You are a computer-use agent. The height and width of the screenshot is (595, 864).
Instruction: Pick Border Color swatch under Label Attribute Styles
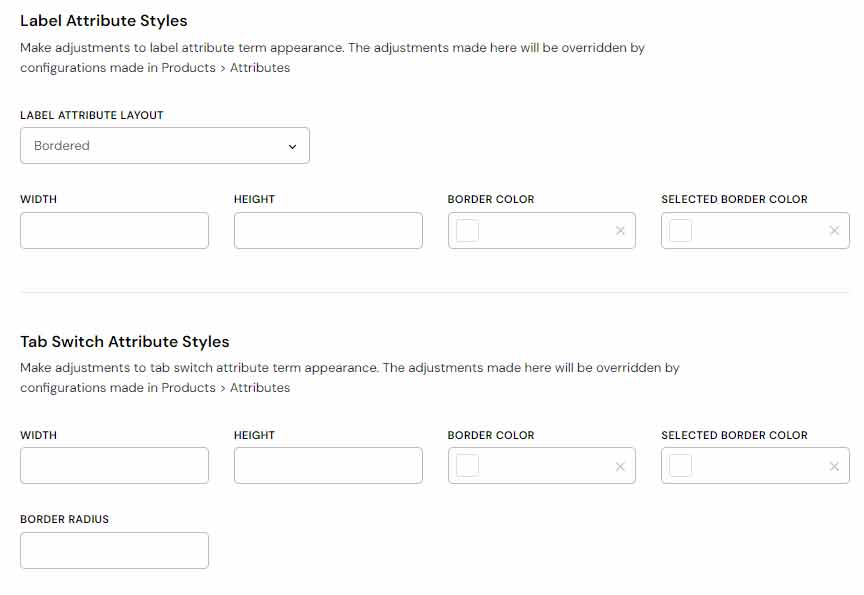point(467,231)
